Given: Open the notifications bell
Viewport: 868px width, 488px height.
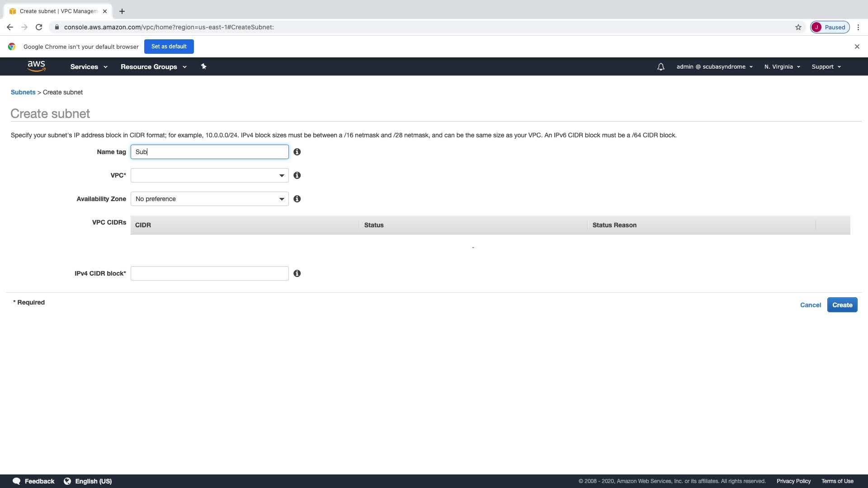Looking at the screenshot, I should 660,67.
